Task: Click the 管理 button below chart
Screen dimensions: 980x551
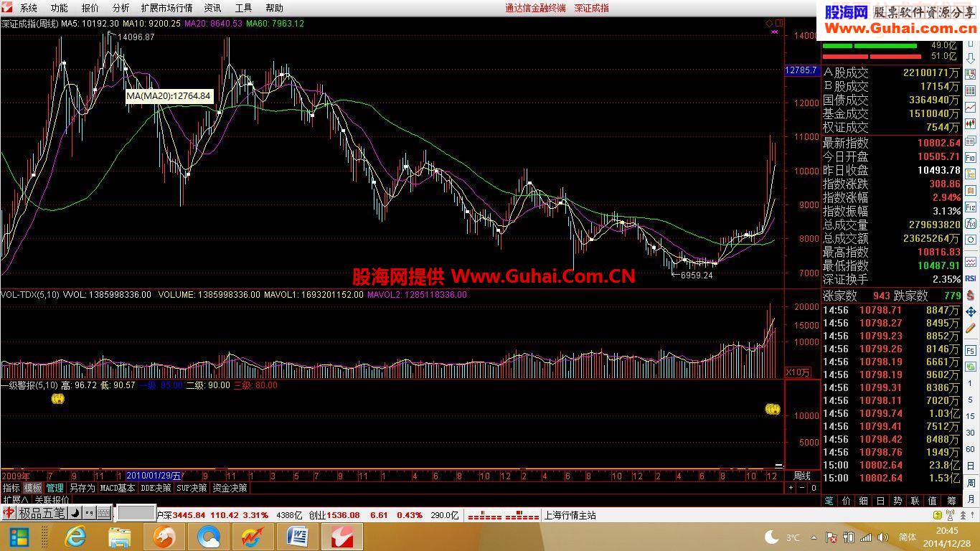Action: [55, 488]
